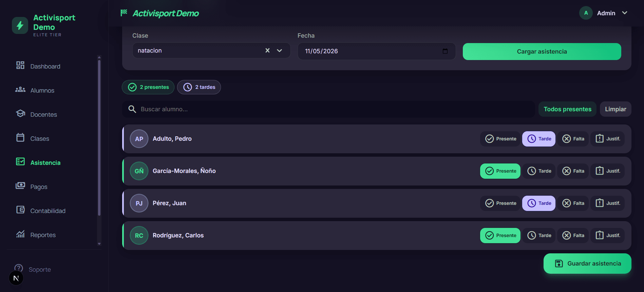Click the search magnifier icon
Screen dimensions: 644x292
(x=132, y=109)
